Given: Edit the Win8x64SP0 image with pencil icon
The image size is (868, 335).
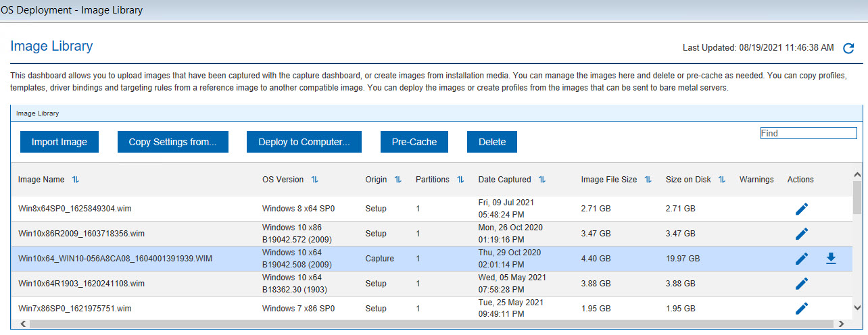Looking at the screenshot, I should coord(802,209).
